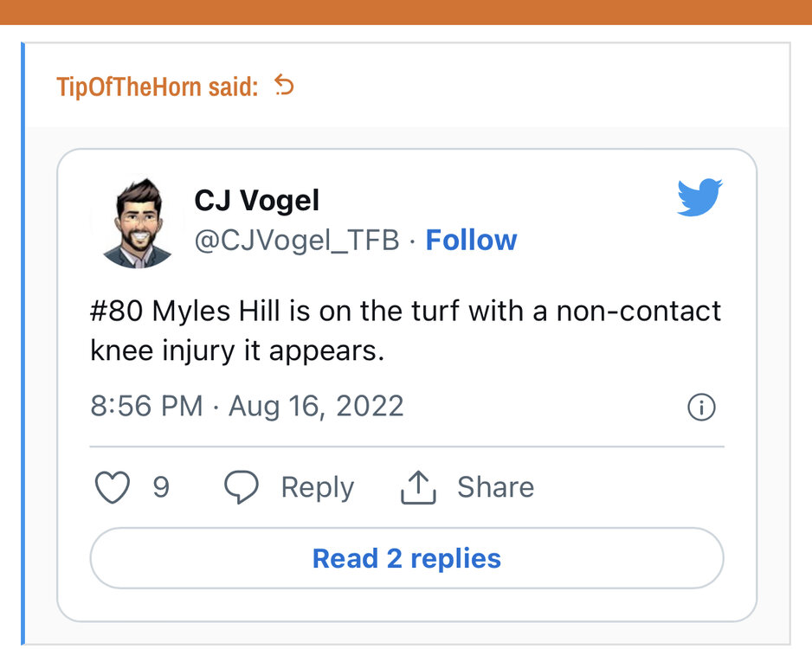Viewport: 812px width, 649px height.
Task: Jump to original post via quote arrow
Action: tap(284, 85)
